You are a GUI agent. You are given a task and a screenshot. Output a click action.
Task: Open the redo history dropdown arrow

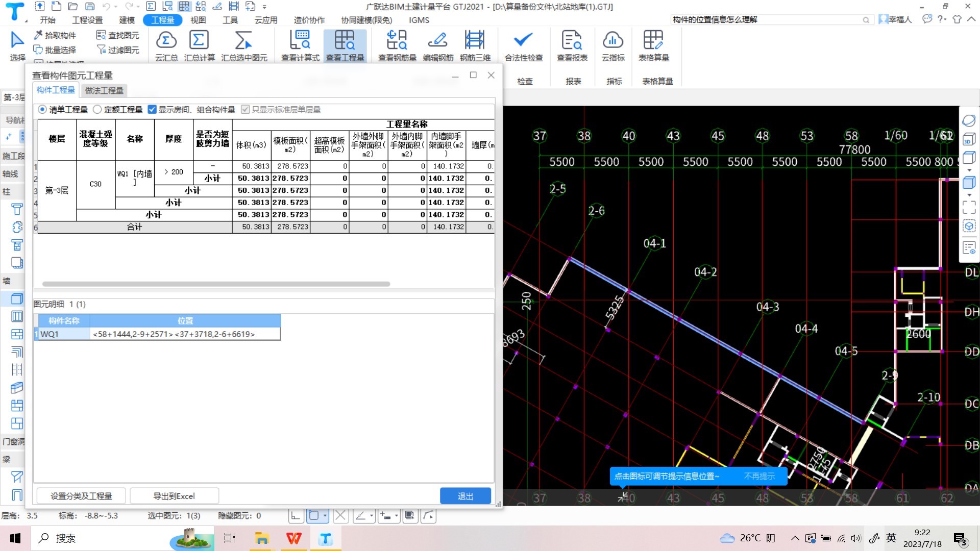coord(139,7)
